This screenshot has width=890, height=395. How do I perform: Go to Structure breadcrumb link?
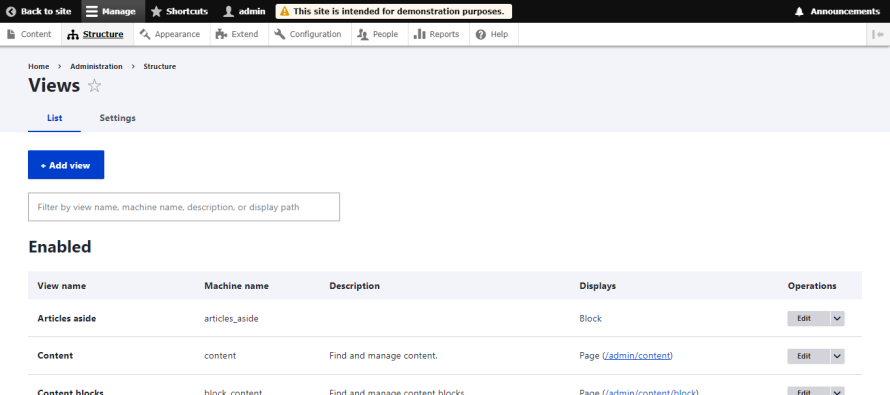tap(159, 66)
